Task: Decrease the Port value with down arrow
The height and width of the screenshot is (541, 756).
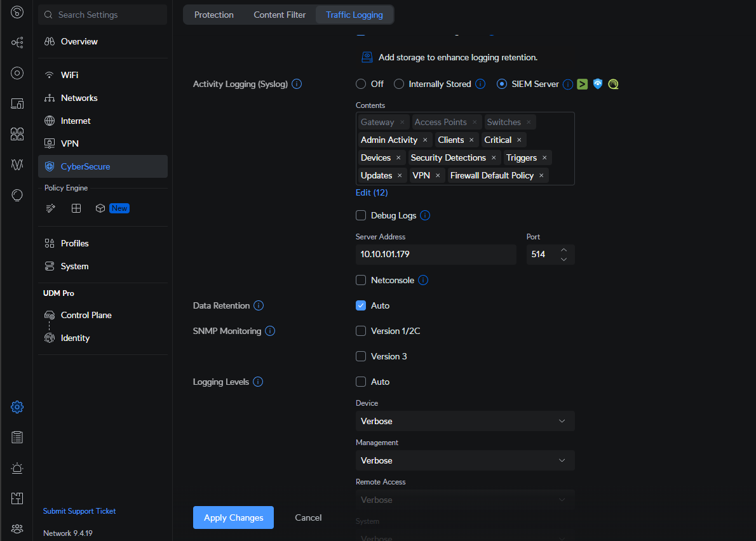Action: pyautogui.click(x=564, y=259)
